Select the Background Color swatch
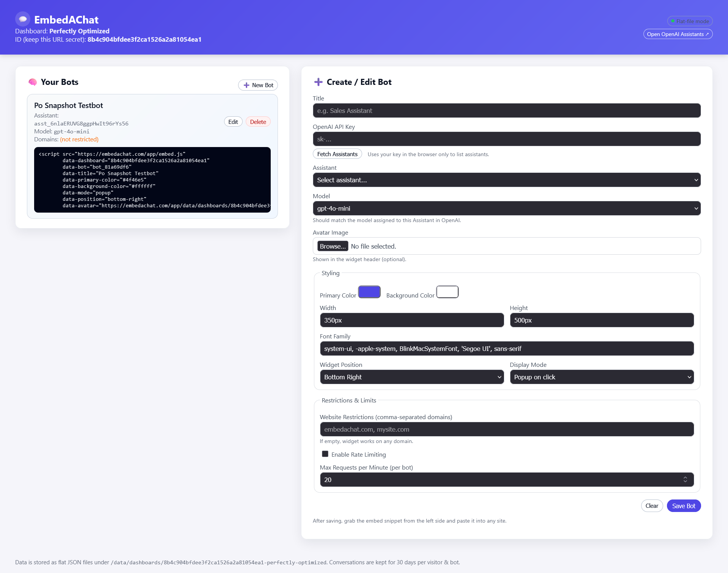Screen dimensions: 728x573 pyautogui.click(x=447, y=292)
